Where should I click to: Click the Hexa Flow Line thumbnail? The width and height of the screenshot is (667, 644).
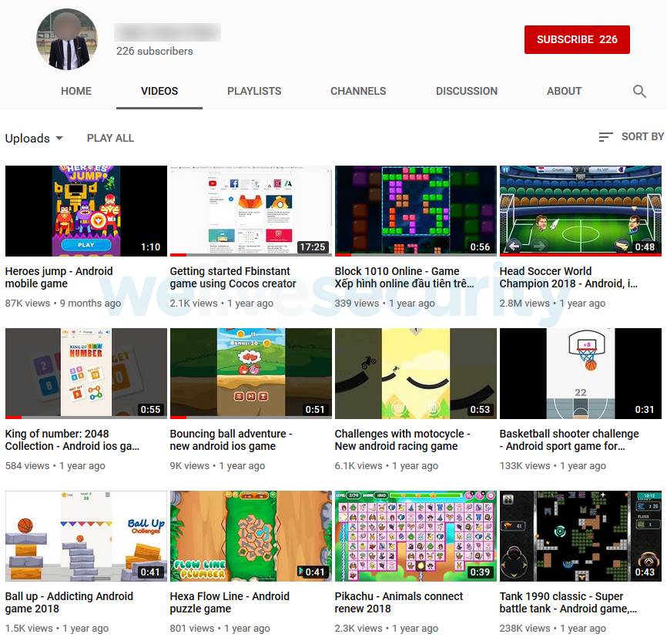pyautogui.click(x=250, y=535)
